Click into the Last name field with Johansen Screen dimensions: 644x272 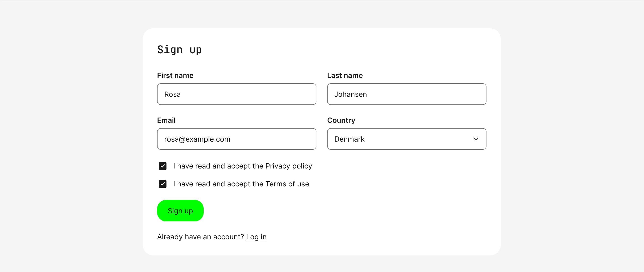tap(406, 94)
